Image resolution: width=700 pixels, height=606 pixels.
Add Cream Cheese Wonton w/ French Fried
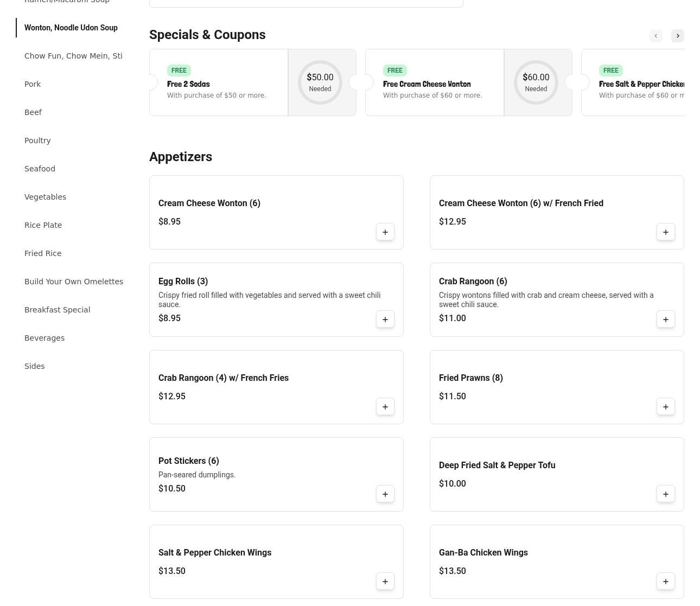[x=665, y=232]
